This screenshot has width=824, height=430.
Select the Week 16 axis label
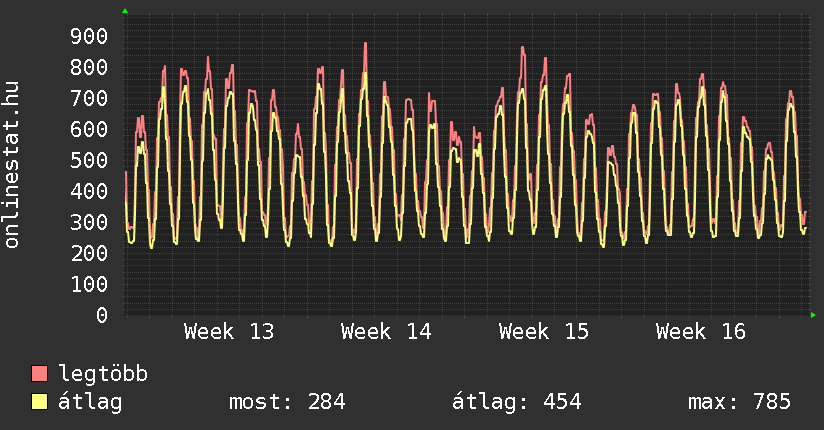coord(701,332)
